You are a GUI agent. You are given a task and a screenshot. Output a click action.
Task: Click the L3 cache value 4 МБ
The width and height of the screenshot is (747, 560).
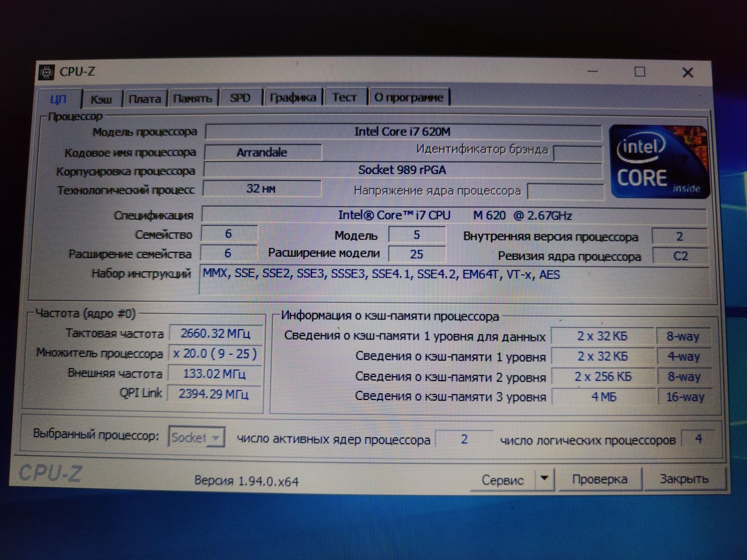pos(604,397)
